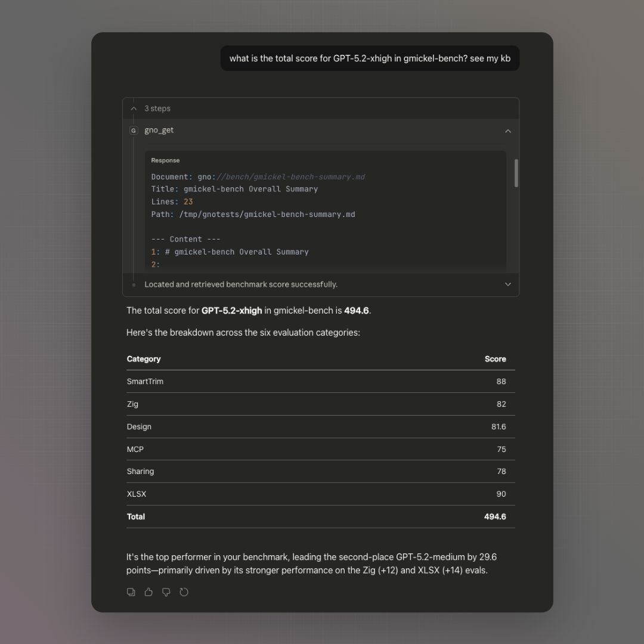Select the XLSX row in the table
Image resolution: width=644 pixels, height=644 pixels.
(x=320, y=494)
